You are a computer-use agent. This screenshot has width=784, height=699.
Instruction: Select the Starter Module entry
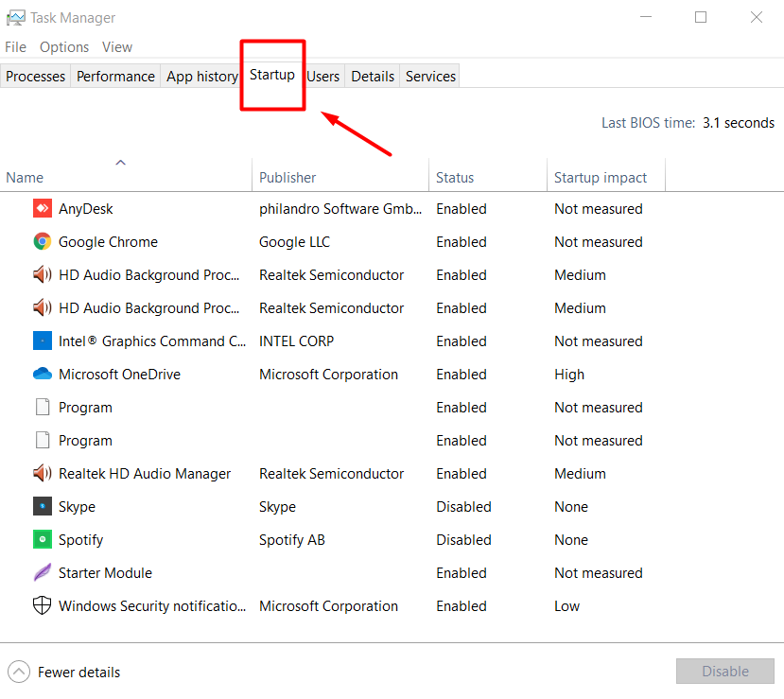(x=105, y=572)
